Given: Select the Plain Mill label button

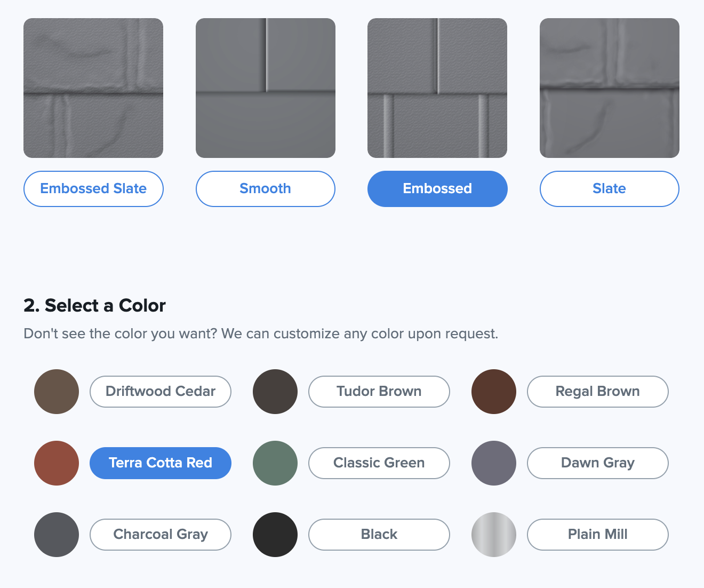Looking at the screenshot, I should click(598, 535).
